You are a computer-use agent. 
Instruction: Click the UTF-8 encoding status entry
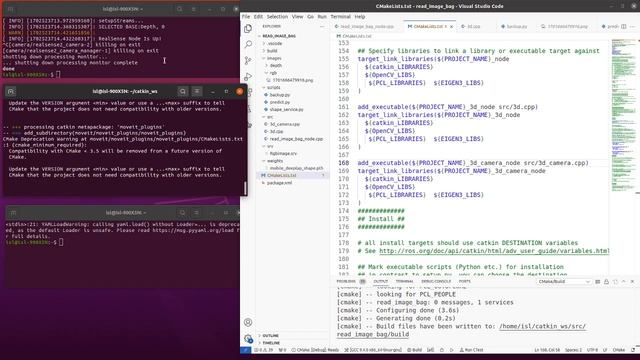[592, 350]
